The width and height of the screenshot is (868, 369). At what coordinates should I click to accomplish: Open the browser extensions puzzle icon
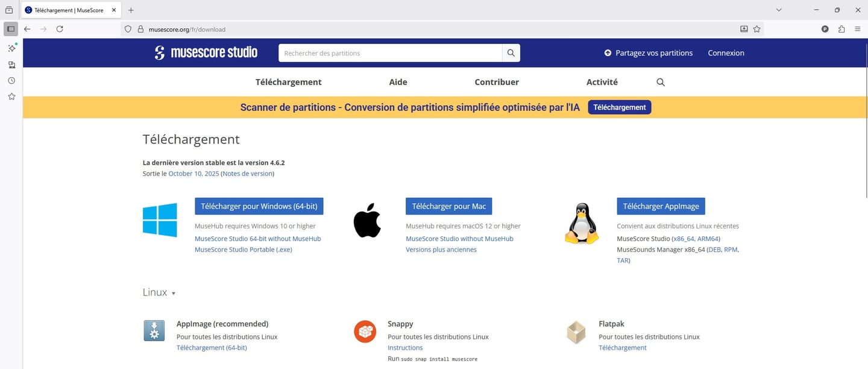[841, 29]
